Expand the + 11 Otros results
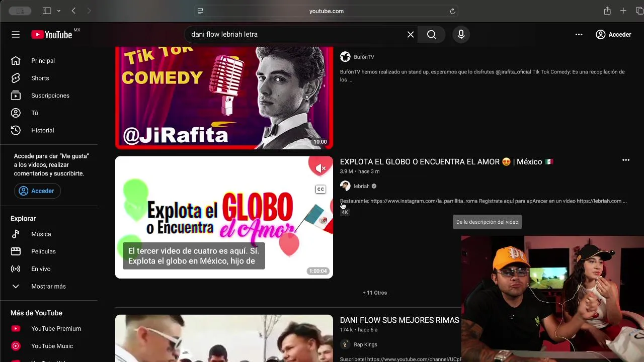The height and width of the screenshot is (362, 644). click(x=375, y=293)
